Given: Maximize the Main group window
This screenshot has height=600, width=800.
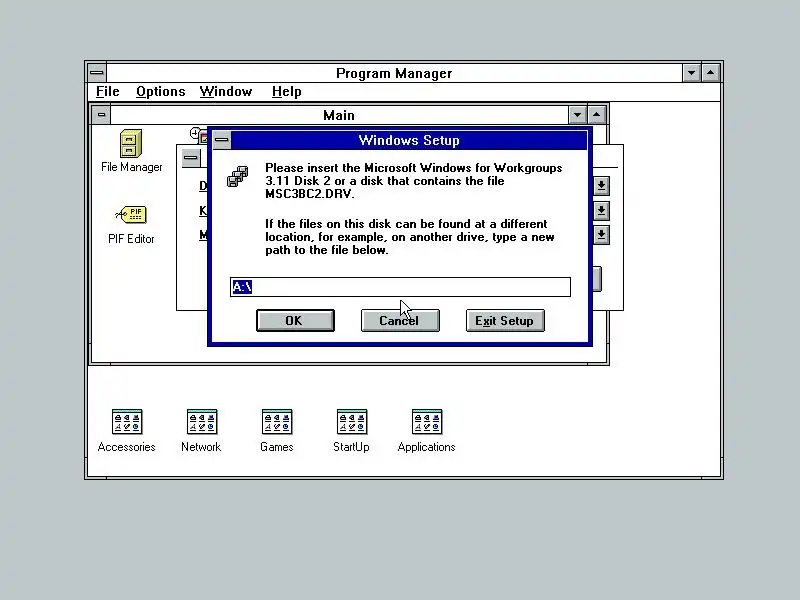Looking at the screenshot, I should click(596, 115).
